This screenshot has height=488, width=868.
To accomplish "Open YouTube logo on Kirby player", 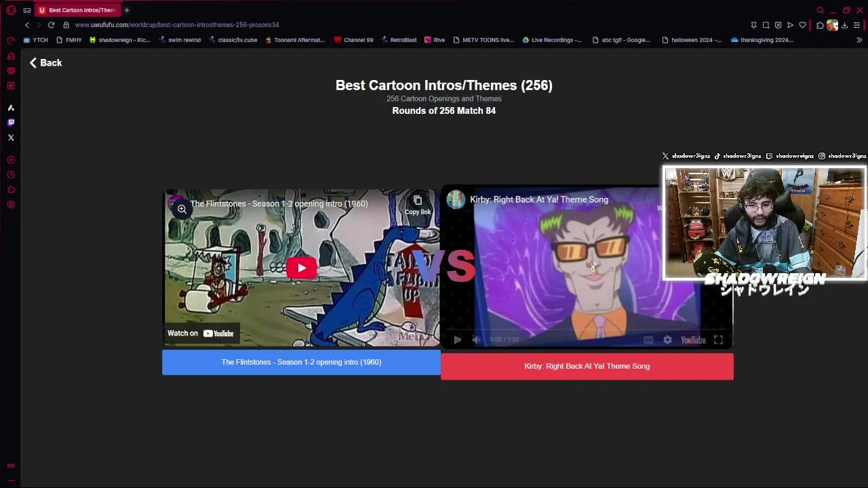I will (693, 340).
